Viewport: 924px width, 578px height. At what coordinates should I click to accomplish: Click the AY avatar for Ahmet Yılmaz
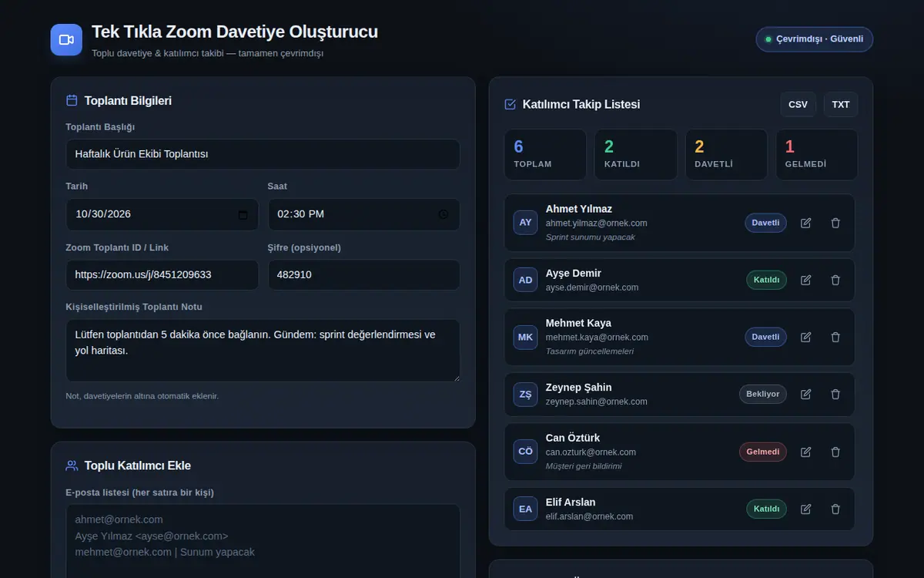click(x=526, y=223)
